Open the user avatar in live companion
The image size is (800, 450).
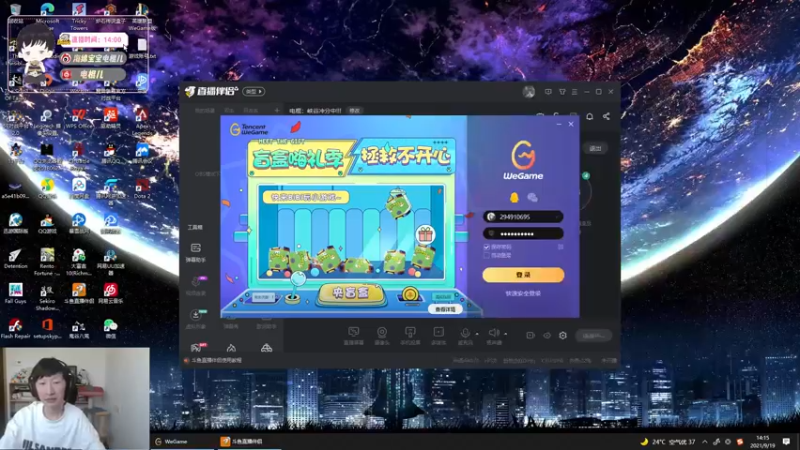[529, 92]
